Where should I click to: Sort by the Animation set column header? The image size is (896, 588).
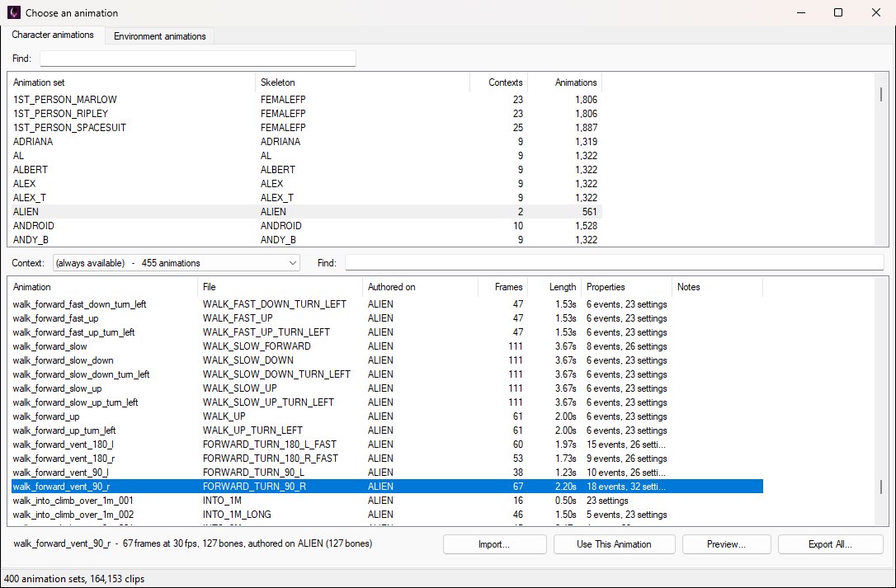(x=131, y=82)
